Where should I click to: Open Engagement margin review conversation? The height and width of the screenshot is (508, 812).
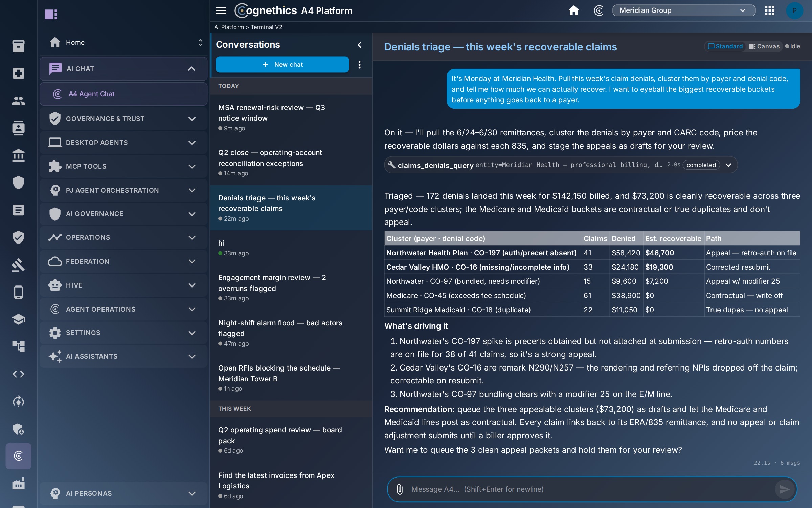(291, 288)
